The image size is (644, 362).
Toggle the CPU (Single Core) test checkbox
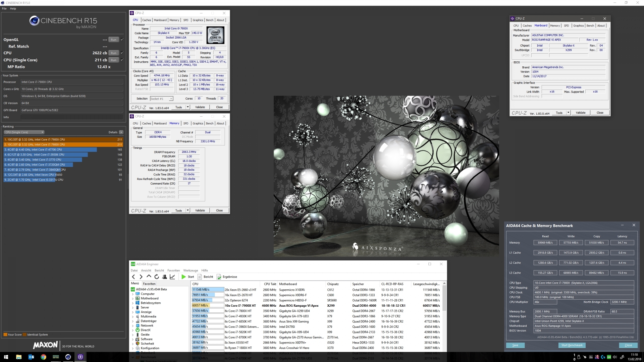pos(122,60)
